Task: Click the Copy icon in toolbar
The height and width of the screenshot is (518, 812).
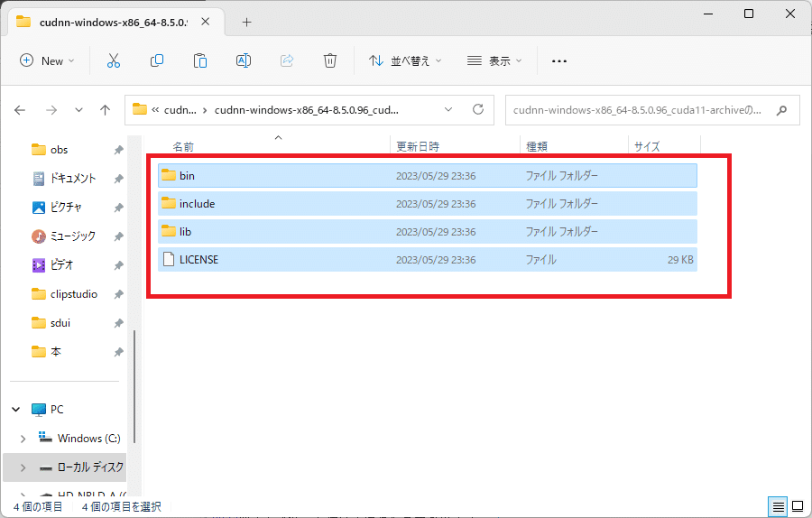Action: (x=157, y=60)
